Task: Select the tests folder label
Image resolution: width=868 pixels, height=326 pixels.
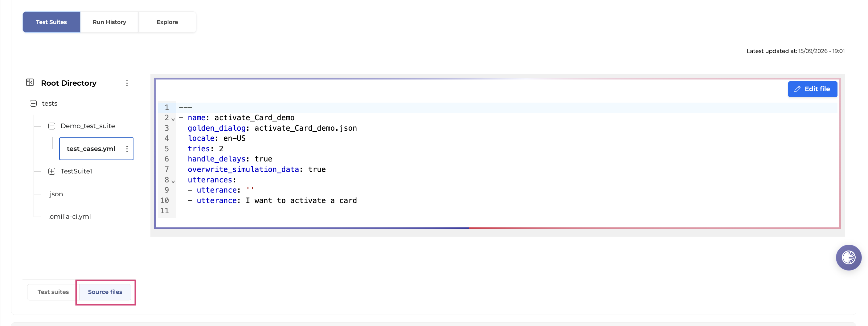Action: pos(50,104)
